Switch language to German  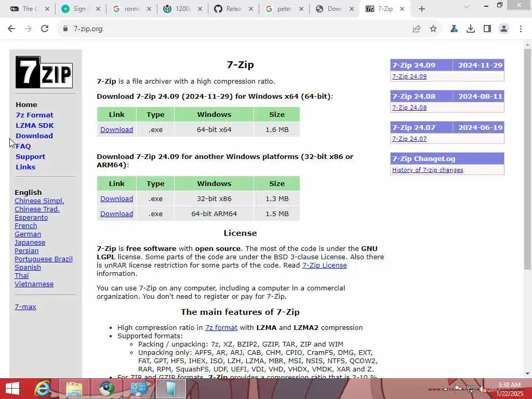click(28, 234)
